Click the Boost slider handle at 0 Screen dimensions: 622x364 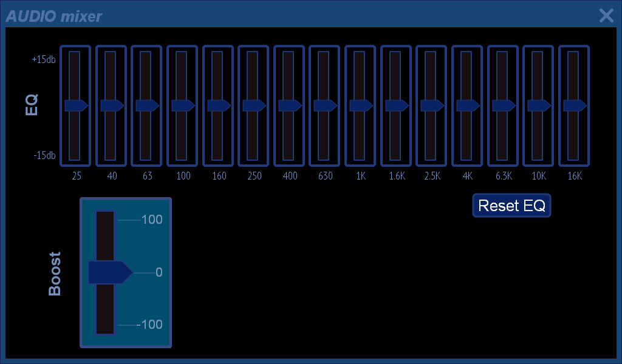[110, 272]
